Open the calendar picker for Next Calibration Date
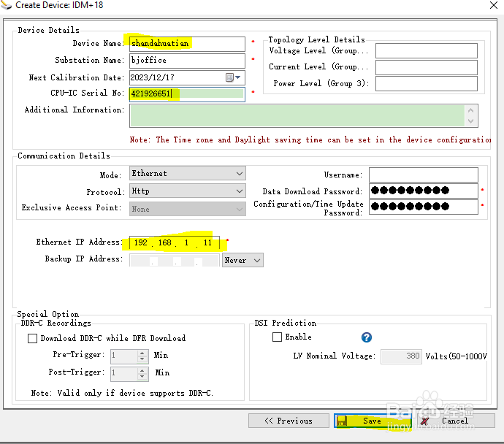504x444 pixels. (233, 77)
